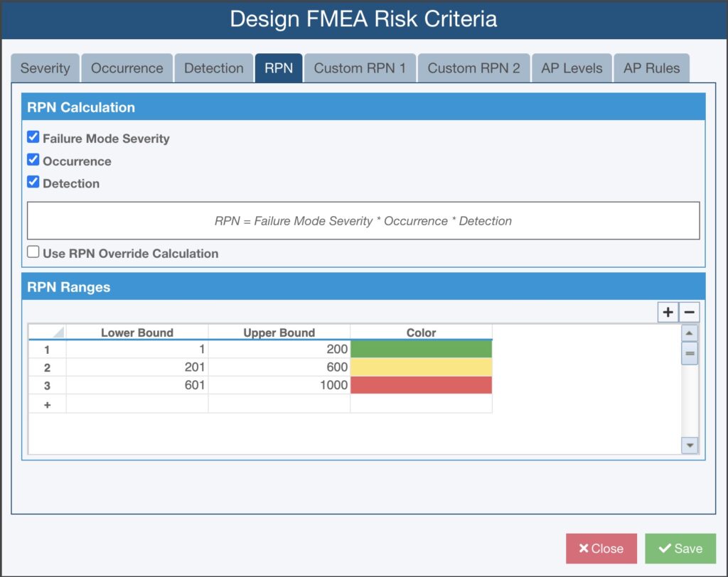The height and width of the screenshot is (577, 728).
Task: Click the green color swatch for range 1-200
Action: (x=421, y=350)
